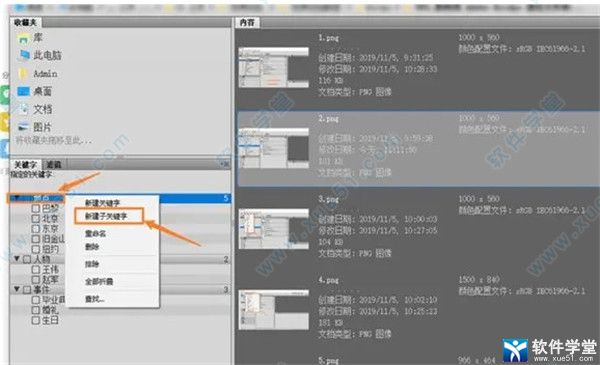Select the 1.png thumbnail
This screenshot has width=600, height=365.
(x=274, y=68)
